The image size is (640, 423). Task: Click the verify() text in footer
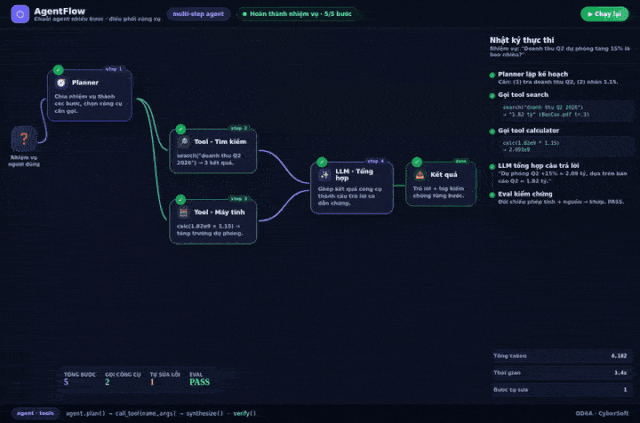click(244, 413)
